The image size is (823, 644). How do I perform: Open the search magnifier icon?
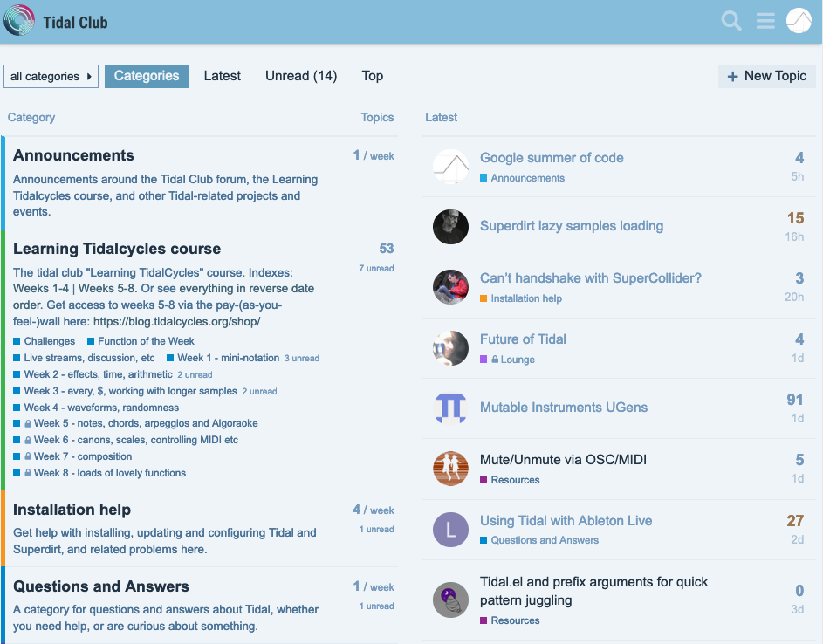point(731,21)
